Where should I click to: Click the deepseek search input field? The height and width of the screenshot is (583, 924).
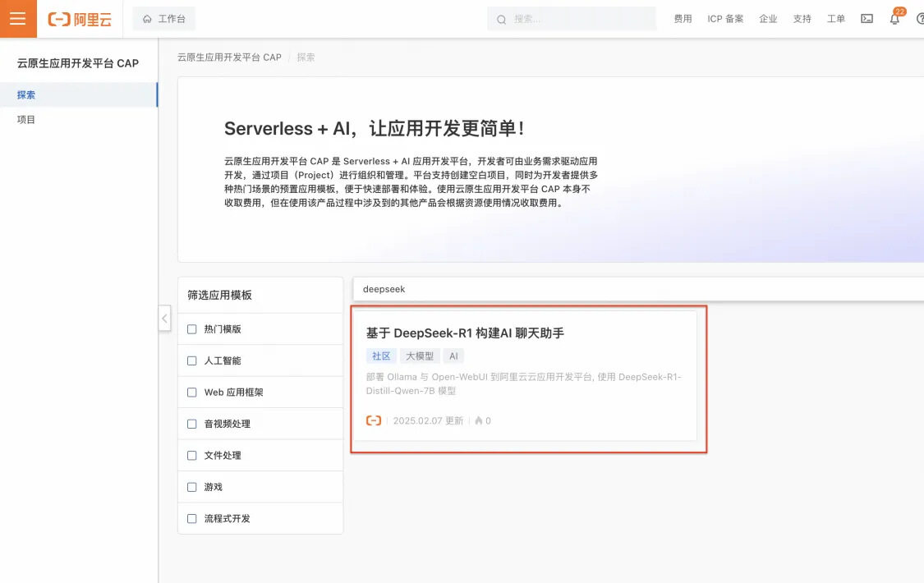[493, 288]
